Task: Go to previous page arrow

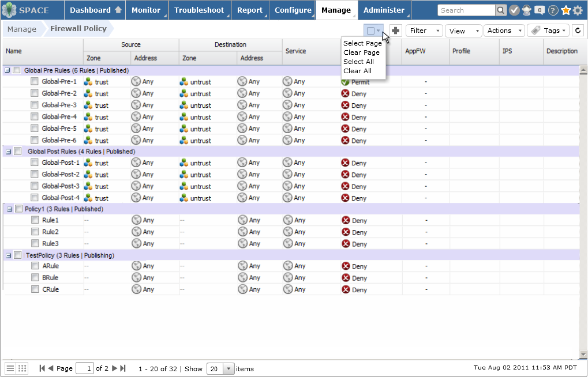Action: [x=51, y=368]
